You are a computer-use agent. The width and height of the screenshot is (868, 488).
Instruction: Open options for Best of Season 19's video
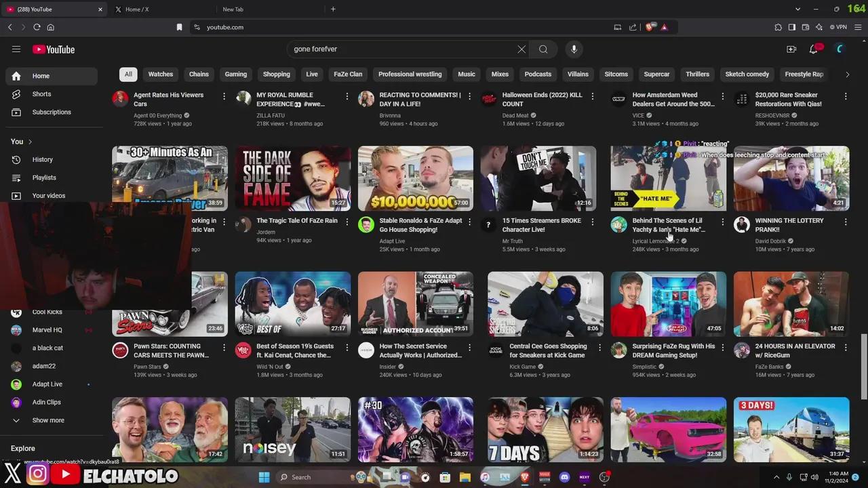tap(347, 348)
